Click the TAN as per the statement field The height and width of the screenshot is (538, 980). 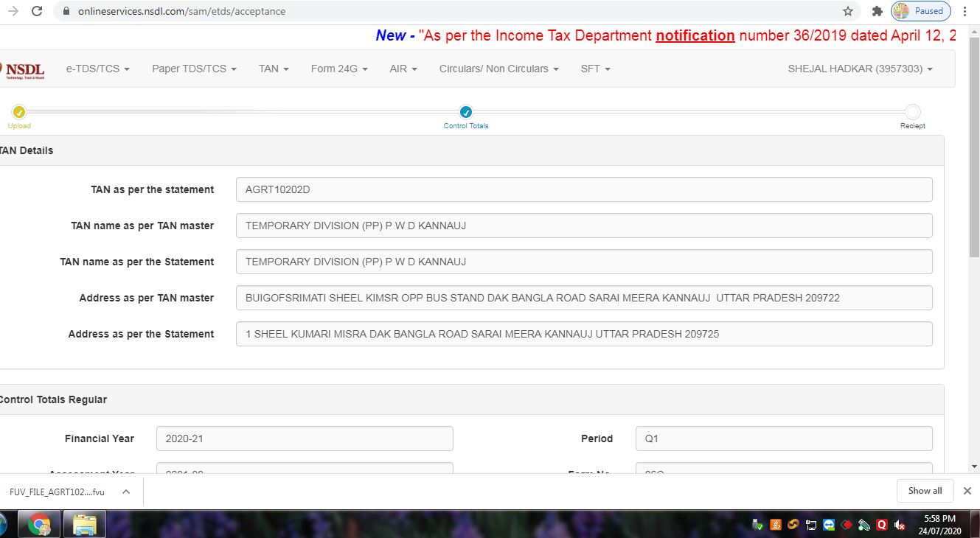584,189
